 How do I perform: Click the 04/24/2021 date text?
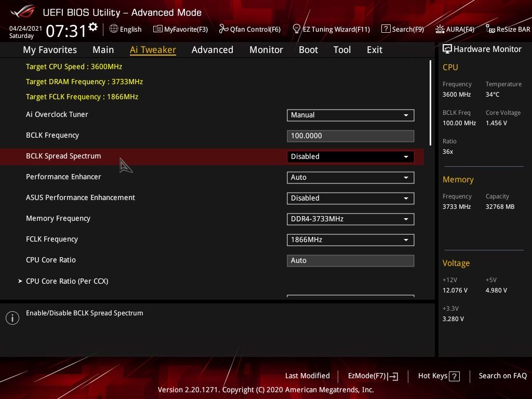[25, 29]
